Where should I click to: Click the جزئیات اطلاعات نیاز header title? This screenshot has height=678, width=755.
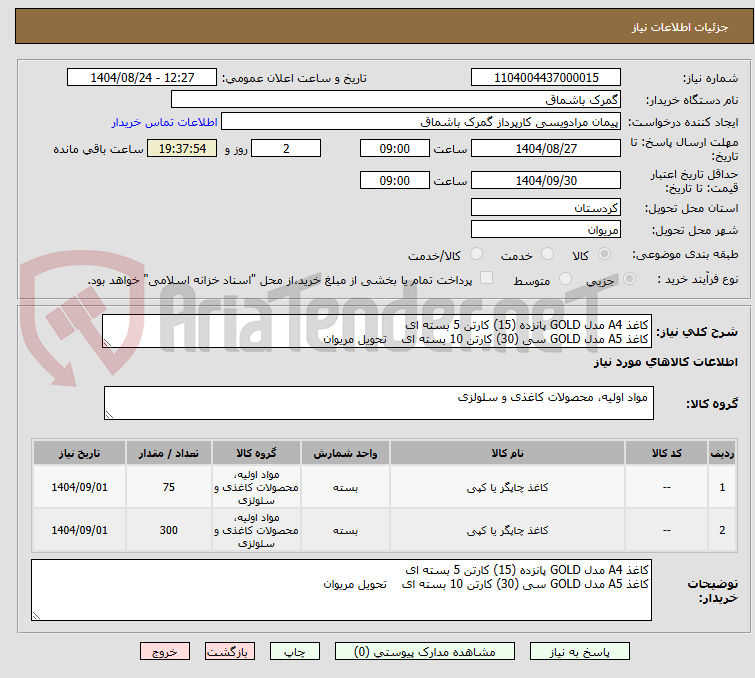pos(680,27)
